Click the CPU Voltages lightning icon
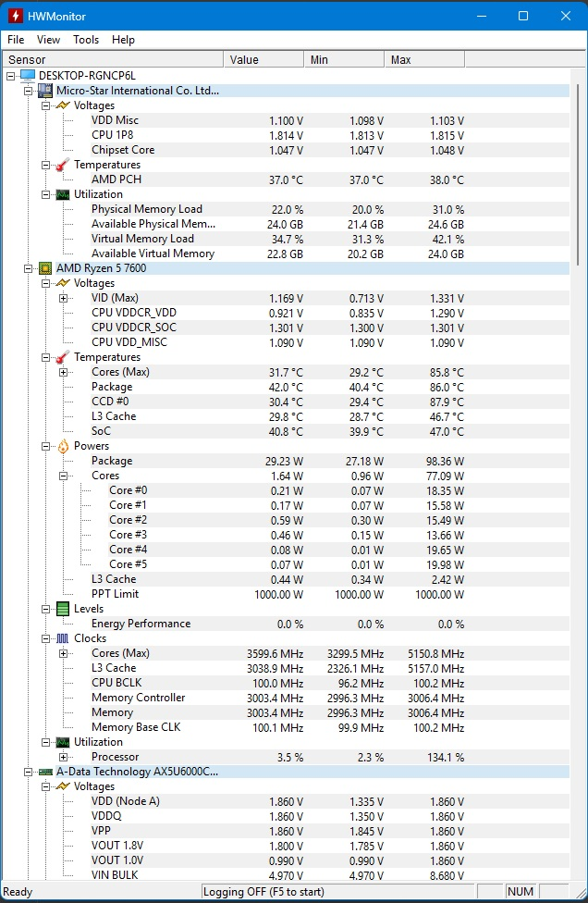The image size is (588, 903). tap(63, 283)
